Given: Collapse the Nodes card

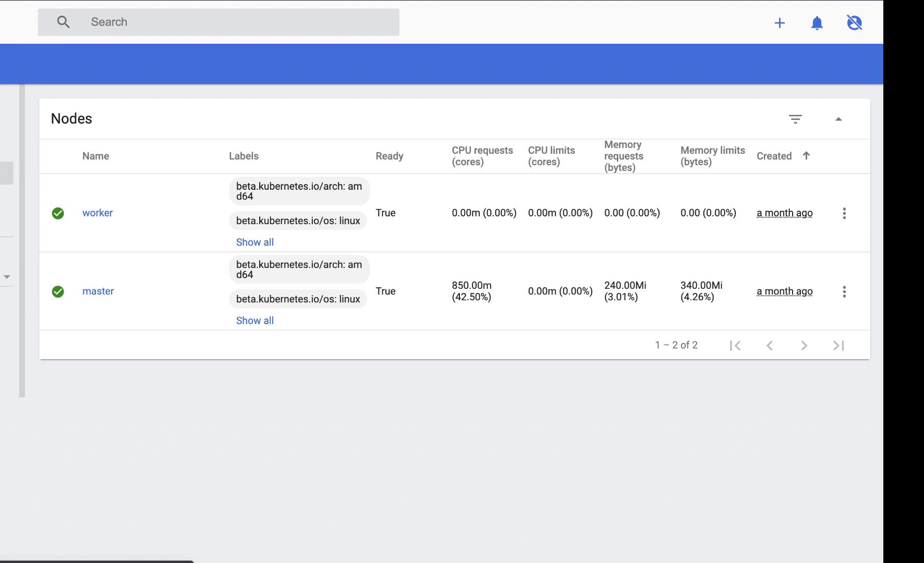Looking at the screenshot, I should pos(838,119).
